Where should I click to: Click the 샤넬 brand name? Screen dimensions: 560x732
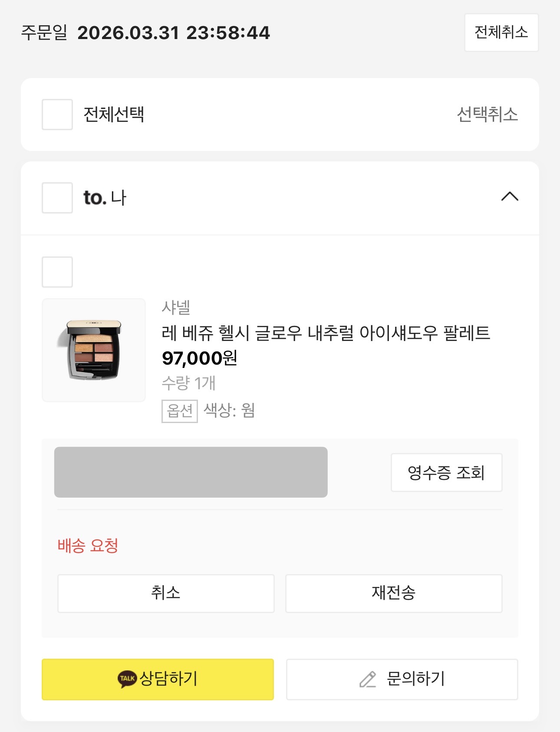click(176, 307)
